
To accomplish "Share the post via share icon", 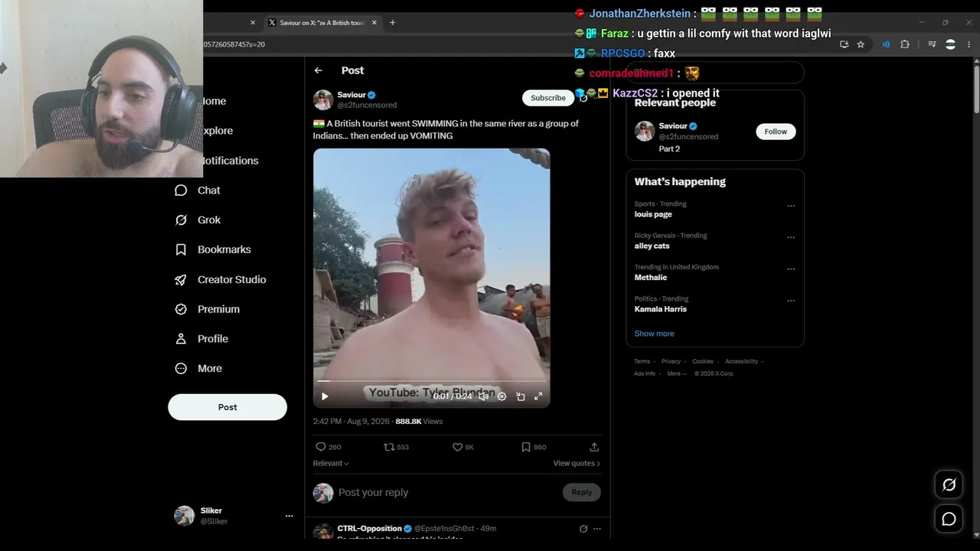I will pyautogui.click(x=594, y=447).
